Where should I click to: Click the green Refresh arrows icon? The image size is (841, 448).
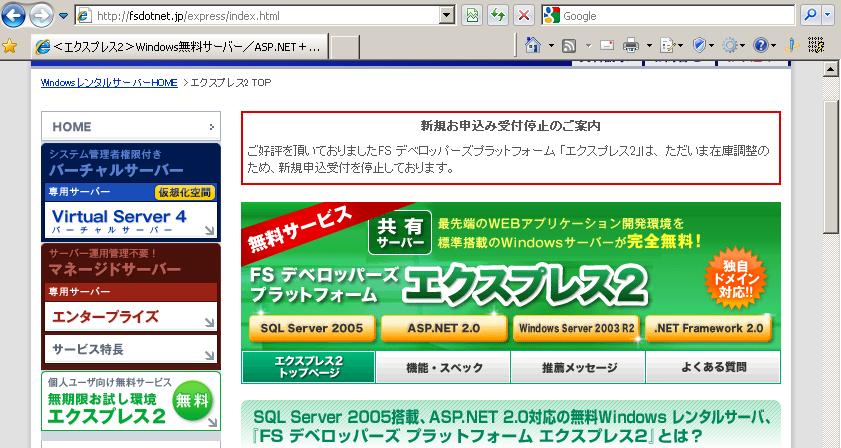coord(498,16)
